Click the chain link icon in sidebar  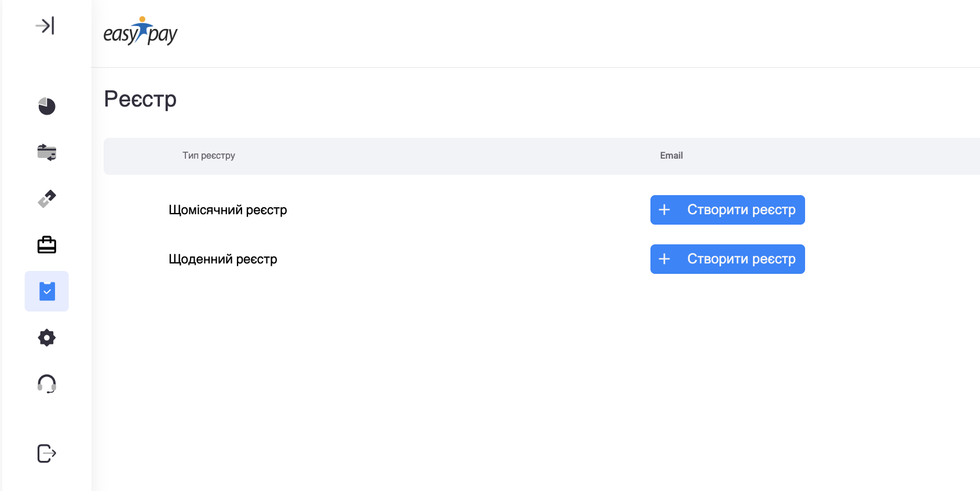(x=46, y=199)
